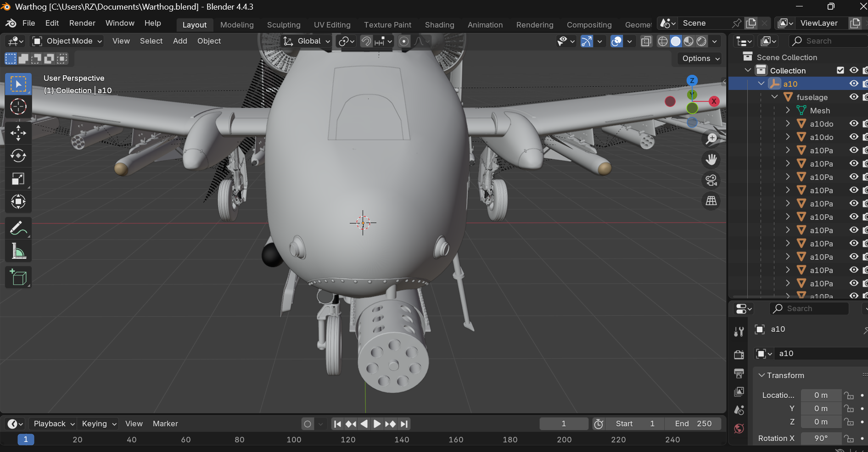Screen dimensions: 868x452
Task: Jump to the first frame
Action: coord(337,424)
